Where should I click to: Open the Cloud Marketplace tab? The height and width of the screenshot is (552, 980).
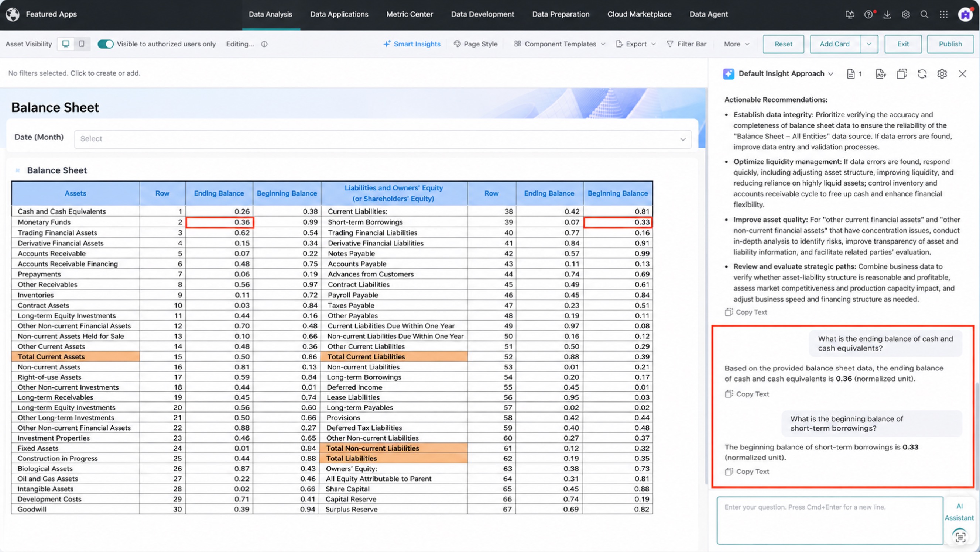[x=639, y=14]
